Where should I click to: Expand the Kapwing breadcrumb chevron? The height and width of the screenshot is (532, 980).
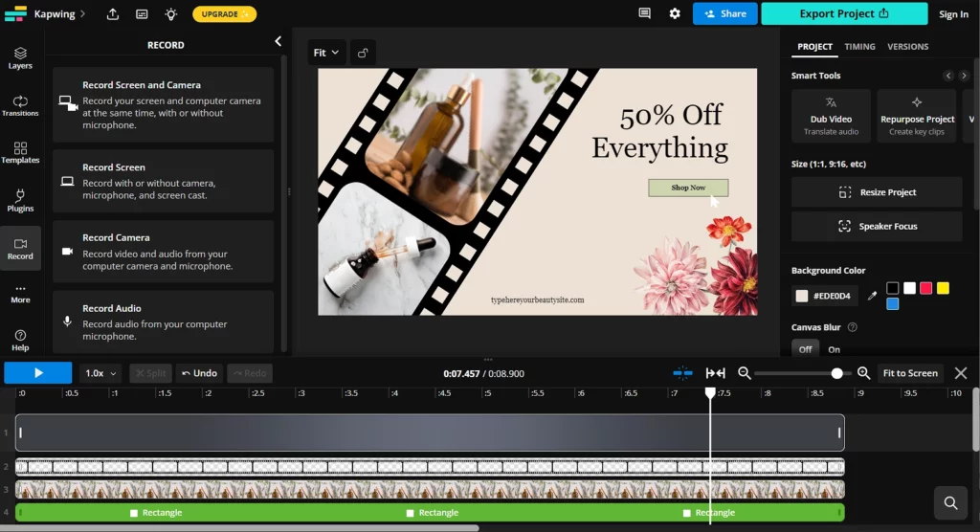[x=82, y=13]
